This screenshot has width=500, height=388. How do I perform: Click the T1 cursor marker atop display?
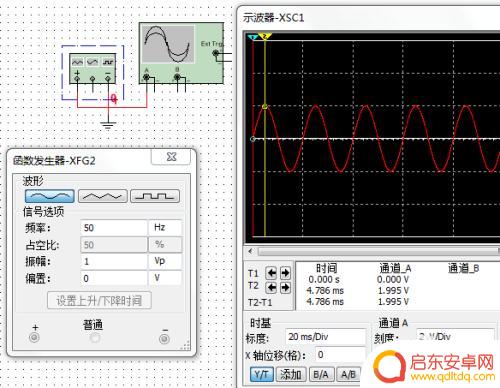[x=253, y=37]
